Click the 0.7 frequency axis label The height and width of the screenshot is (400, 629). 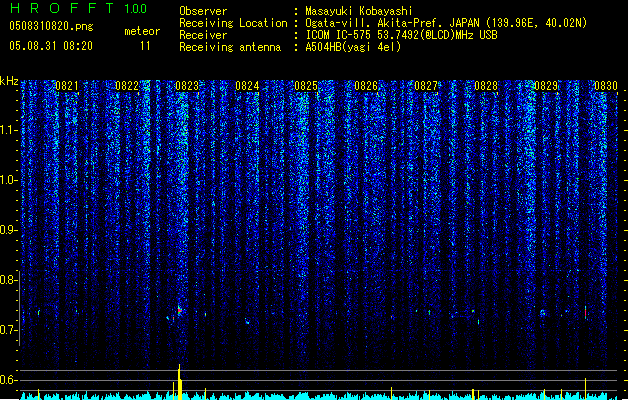coord(8,330)
